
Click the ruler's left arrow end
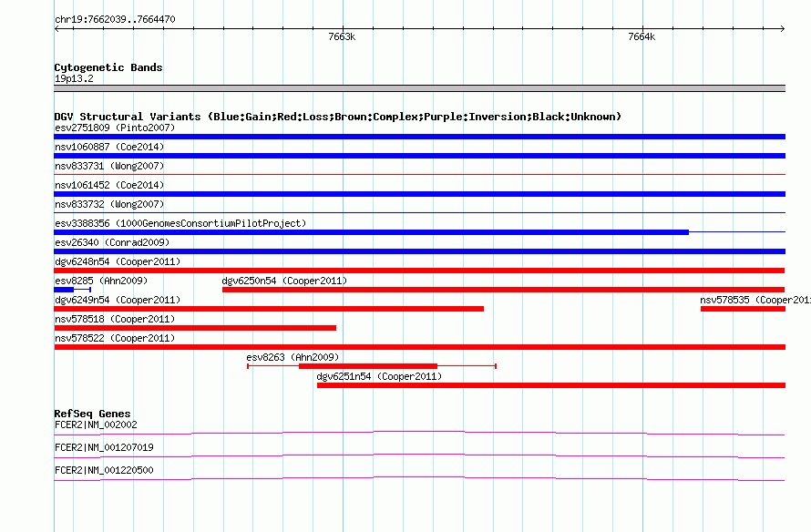(x=56, y=29)
